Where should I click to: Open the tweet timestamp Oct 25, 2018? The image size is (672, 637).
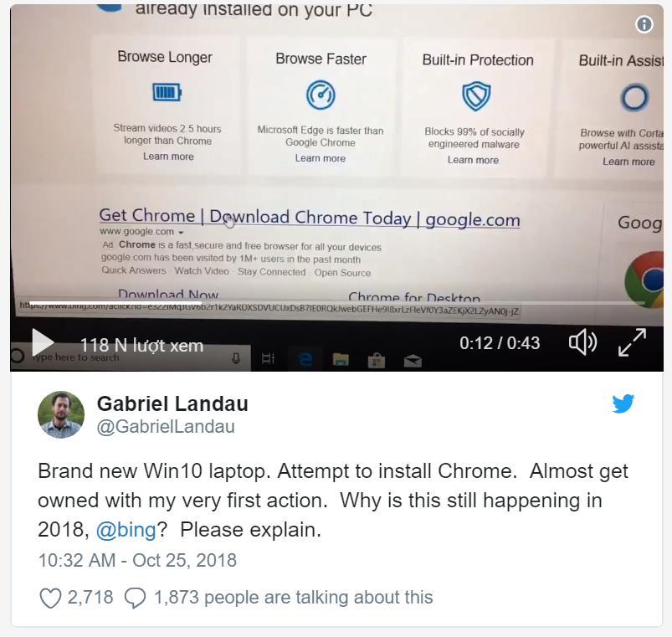[137, 561]
